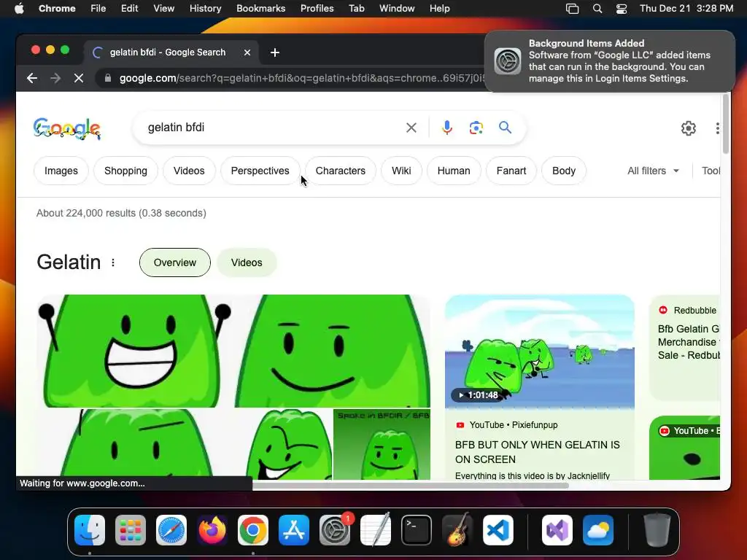The width and height of the screenshot is (747, 560).
Task: Select the Fanart filter chip
Action: click(x=511, y=171)
